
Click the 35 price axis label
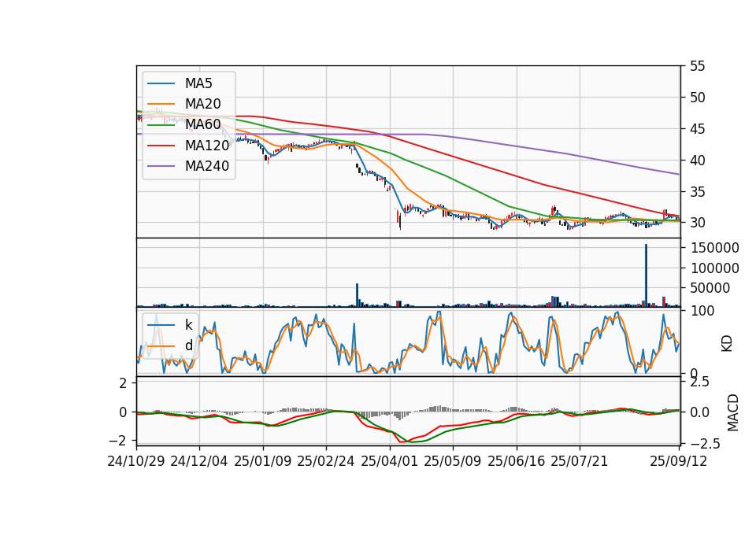click(697, 192)
